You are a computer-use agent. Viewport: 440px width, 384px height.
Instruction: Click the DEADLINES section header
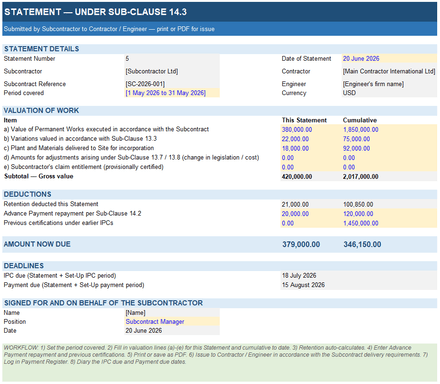[220, 266]
